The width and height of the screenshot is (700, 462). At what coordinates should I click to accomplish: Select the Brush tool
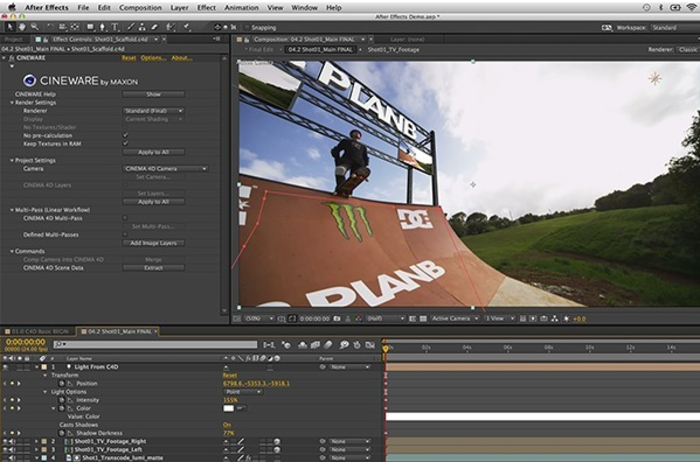coord(131,27)
